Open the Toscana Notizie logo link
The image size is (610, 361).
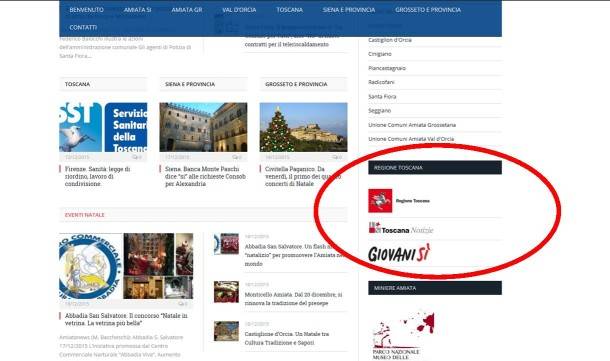[x=401, y=228]
